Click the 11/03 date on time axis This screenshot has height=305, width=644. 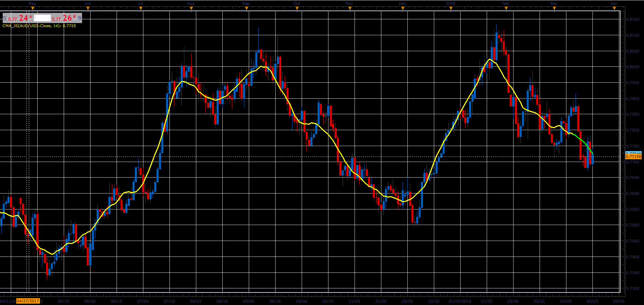(354, 301)
